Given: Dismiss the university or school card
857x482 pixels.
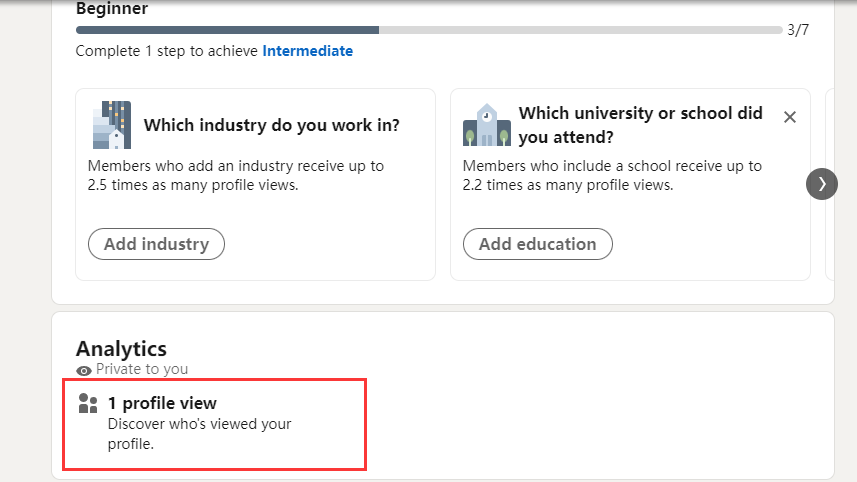Looking at the screenshot, I should pos(790,117).
